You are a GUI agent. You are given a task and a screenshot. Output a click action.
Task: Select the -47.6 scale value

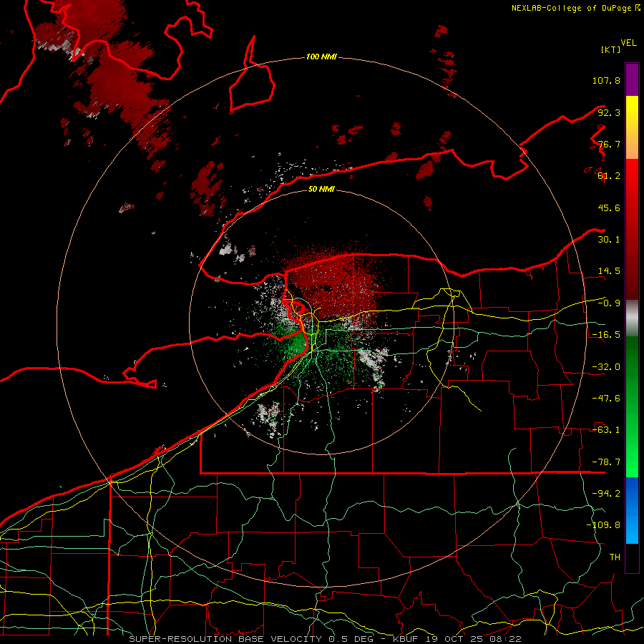pos(606,399)
